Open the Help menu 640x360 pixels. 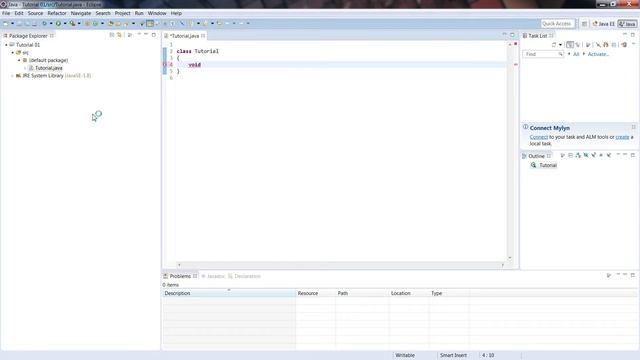tap(176, 13)
